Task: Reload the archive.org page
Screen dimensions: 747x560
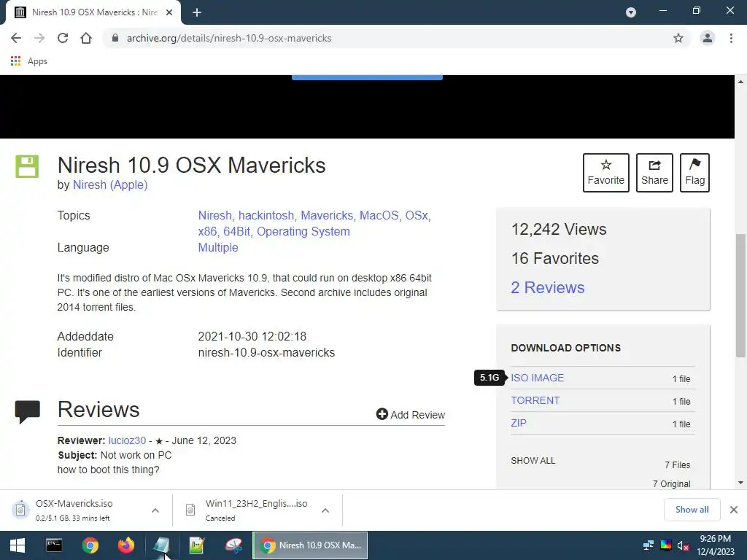Action: [63, 38]
